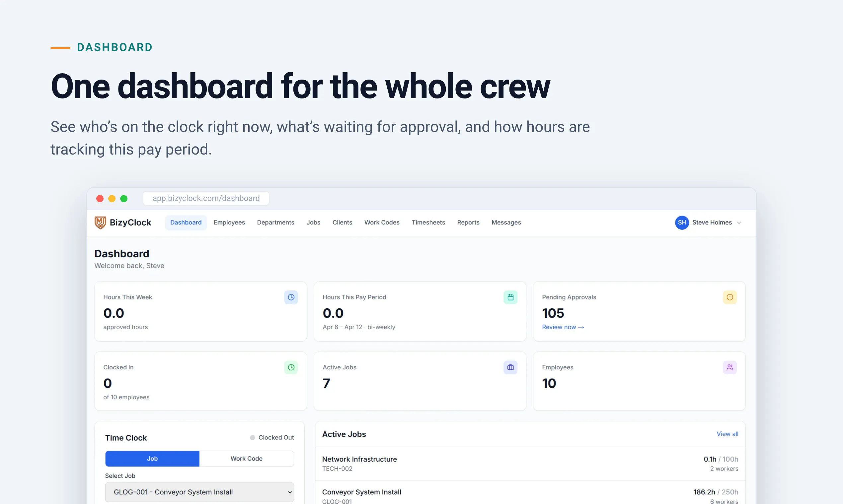Click the green clock icon in Clocked In card
This screenshot has height=504, width=843.
point(291,367)
